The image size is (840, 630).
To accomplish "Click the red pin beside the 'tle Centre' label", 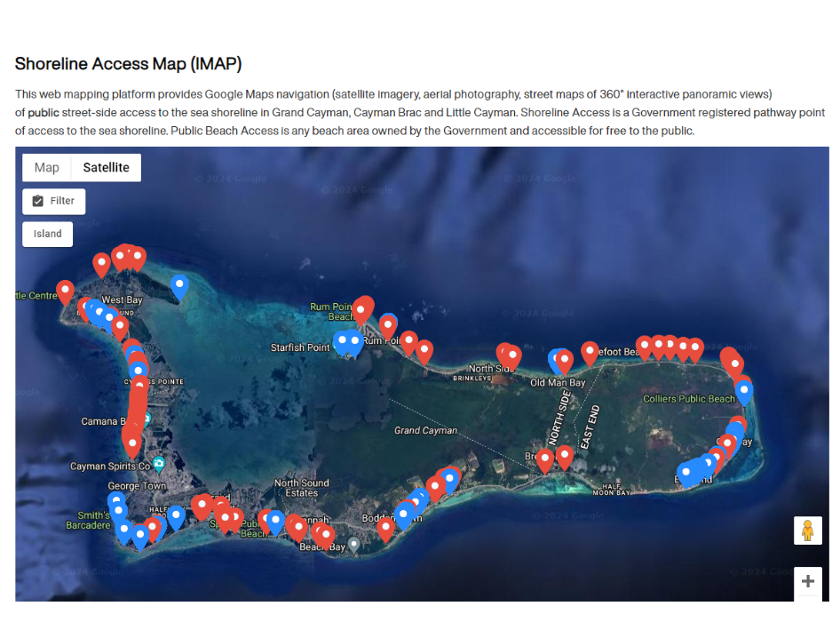I will pos(66,292).
